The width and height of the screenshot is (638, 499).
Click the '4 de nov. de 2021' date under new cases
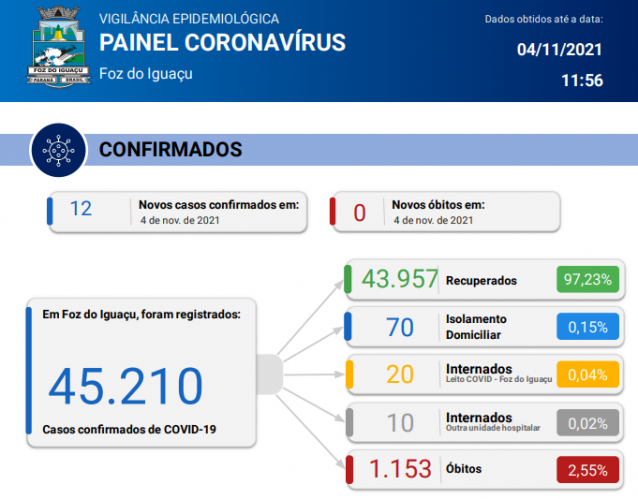click(180, 221)
